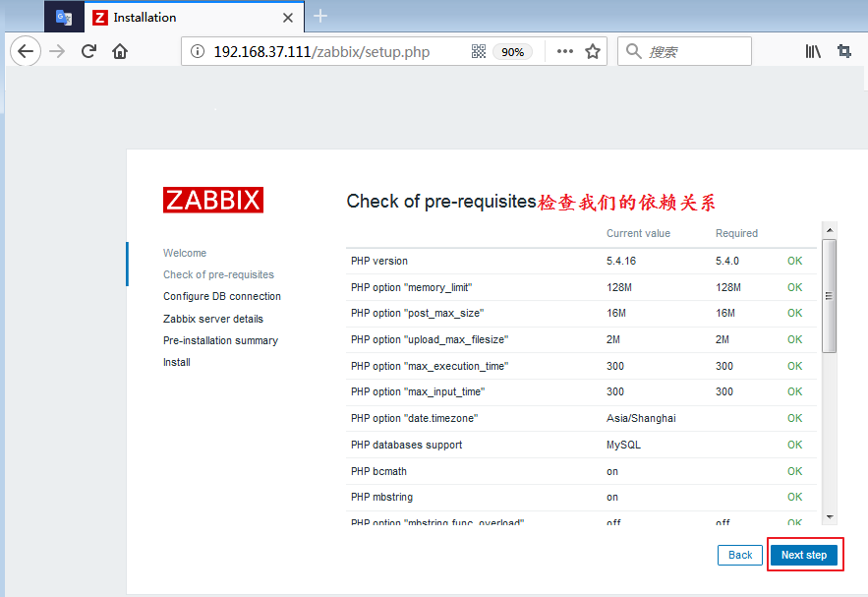Click the 90% zoom level indicator
The height and width of the screenshot is (597, 868).
tap(512, 52)
